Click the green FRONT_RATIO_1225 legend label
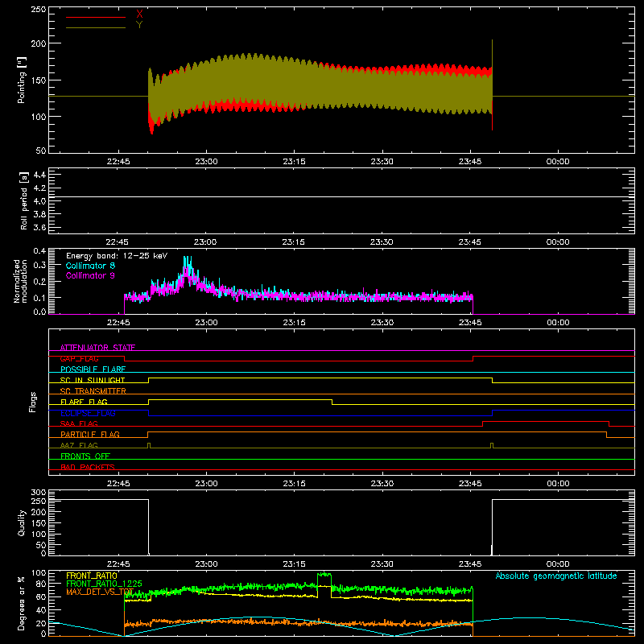This screenshot has width=644, height=644. click(105, 584)
